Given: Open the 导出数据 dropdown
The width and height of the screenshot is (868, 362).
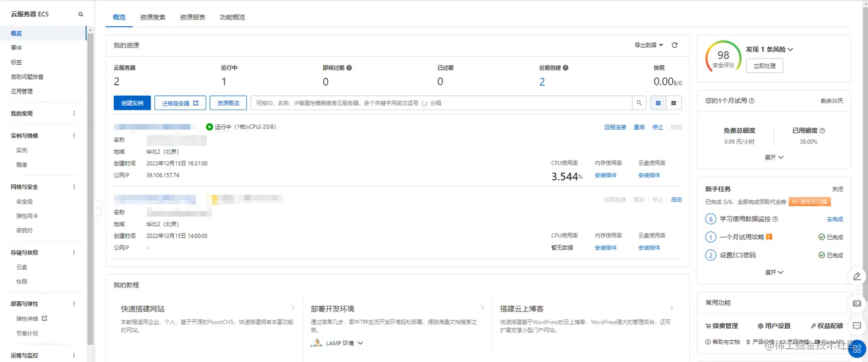Looking at the screenshot, I should pyautogui.click(x=649, y=45).
